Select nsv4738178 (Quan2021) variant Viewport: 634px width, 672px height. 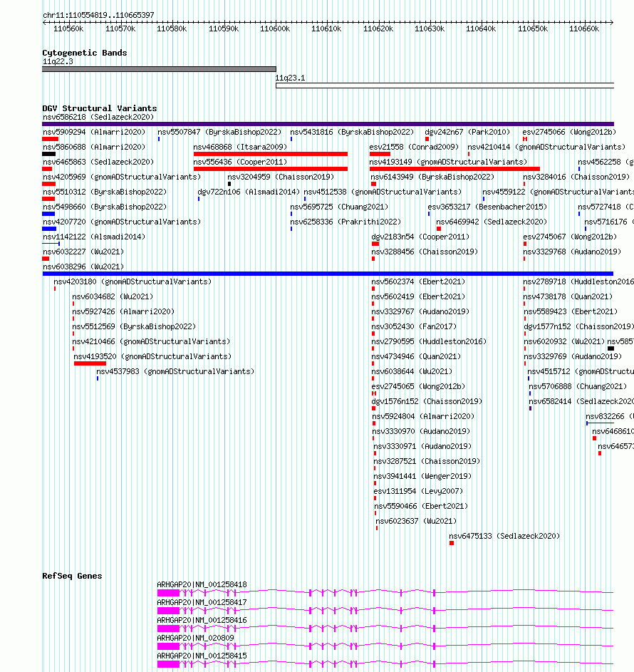568,297
